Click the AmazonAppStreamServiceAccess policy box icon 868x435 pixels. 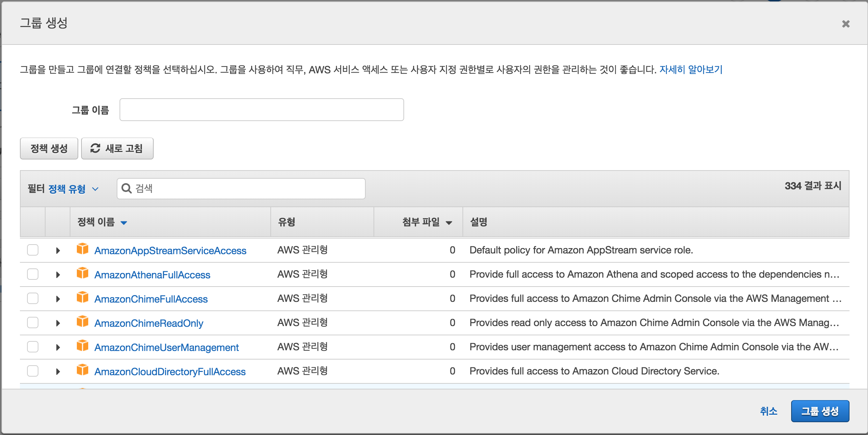click(83, 249)
